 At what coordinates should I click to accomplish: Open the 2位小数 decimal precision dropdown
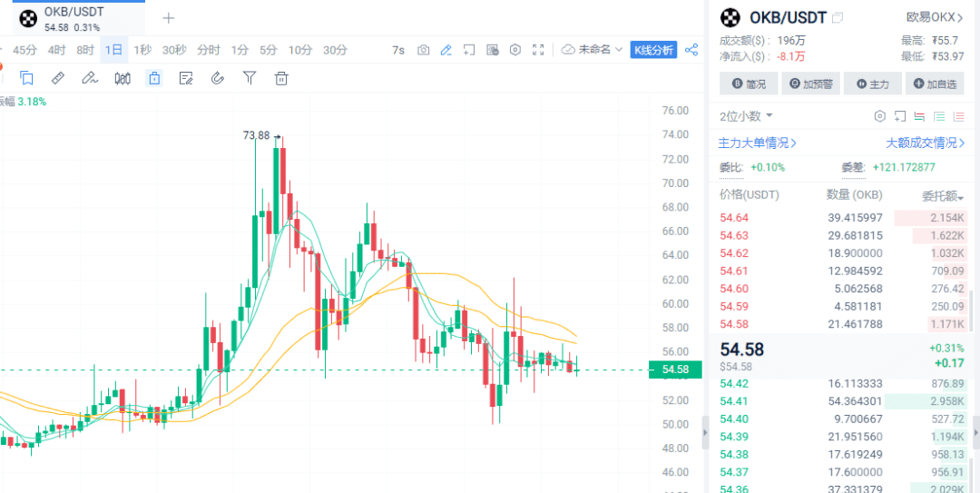pyautogui.click(x=746, y=115)
